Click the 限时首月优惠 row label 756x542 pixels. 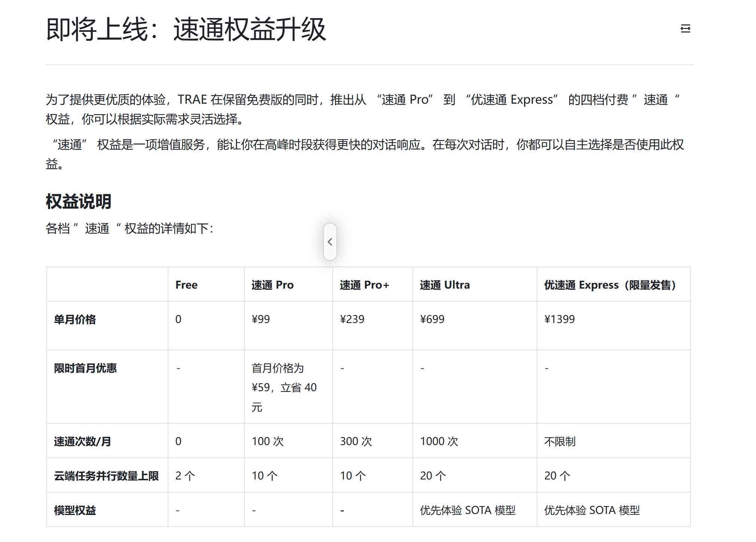click(x=85, y=368)
